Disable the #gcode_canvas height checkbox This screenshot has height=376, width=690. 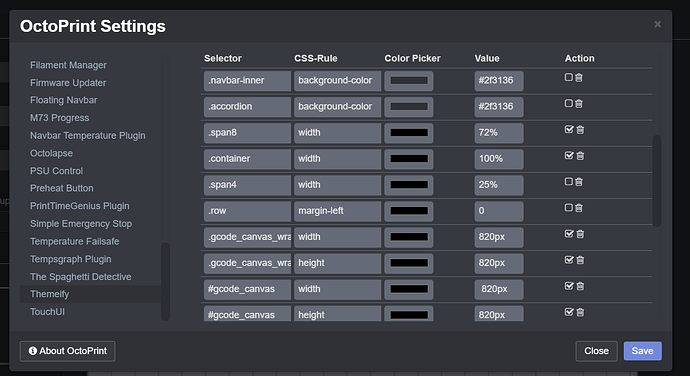[569, 312]
